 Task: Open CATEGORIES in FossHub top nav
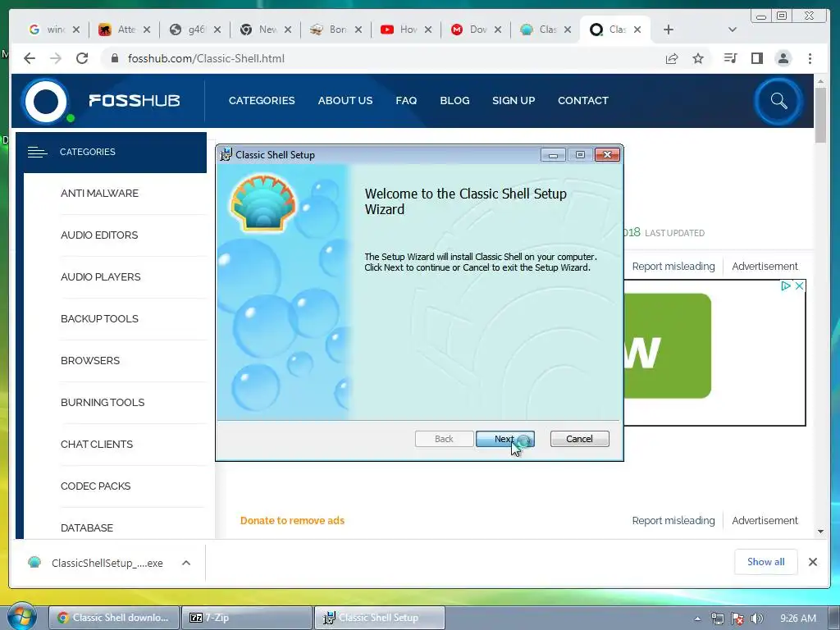262,101
